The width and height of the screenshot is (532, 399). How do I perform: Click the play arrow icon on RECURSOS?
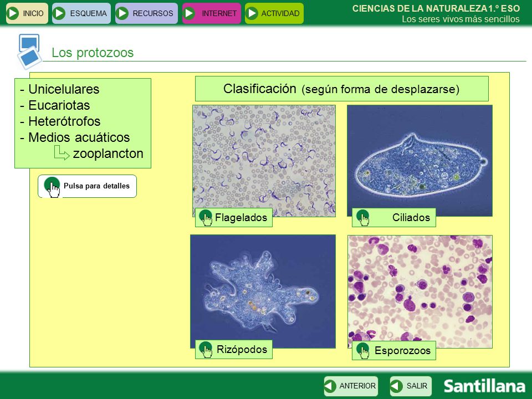pyautogui.click(x=122, y=13)
